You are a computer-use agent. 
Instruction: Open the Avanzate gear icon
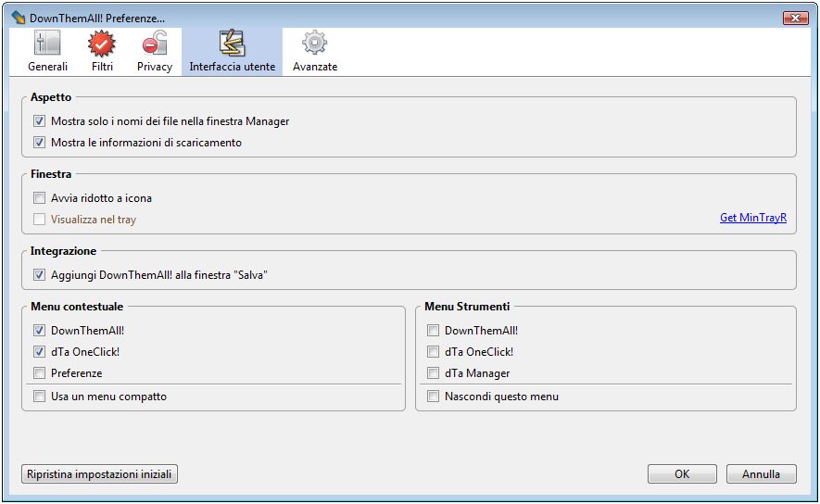coord(315,44)
